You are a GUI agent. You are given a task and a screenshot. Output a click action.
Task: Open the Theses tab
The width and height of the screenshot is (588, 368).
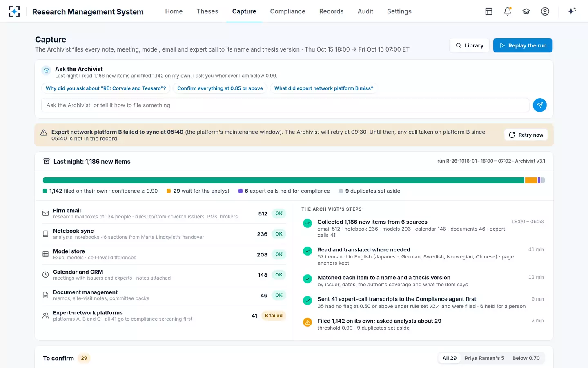207,11
